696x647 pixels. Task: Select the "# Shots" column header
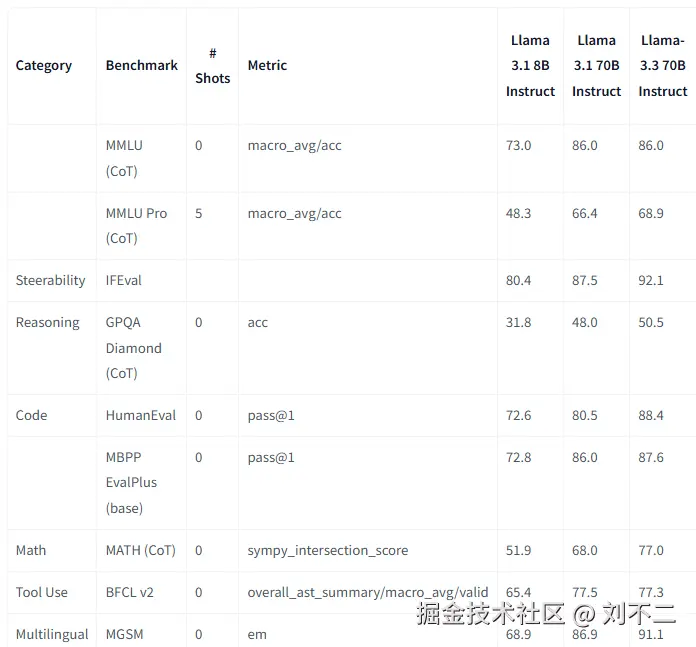[213, 66]
